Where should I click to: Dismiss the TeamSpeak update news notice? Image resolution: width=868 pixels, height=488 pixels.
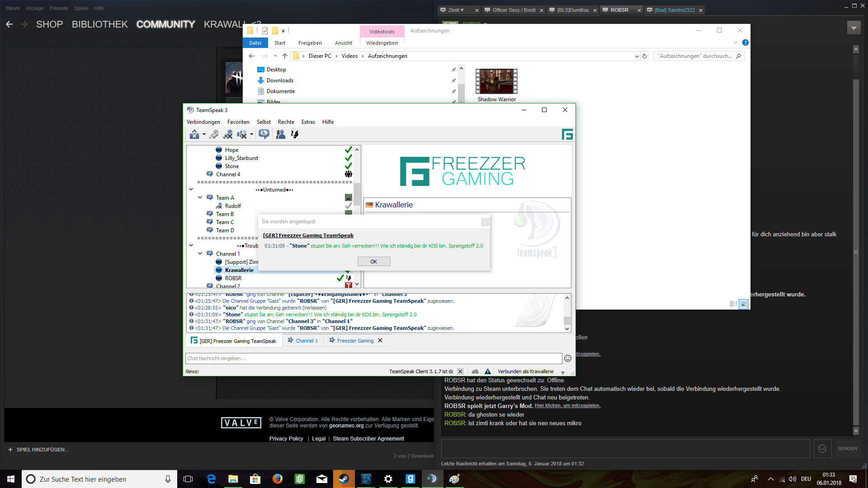pos(460,371)
